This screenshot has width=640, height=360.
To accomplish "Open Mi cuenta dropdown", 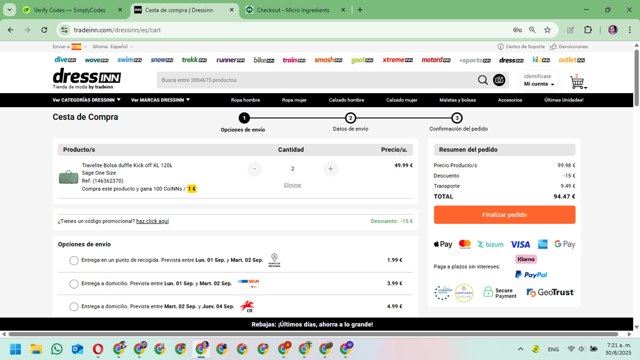I will [x=539, y=84].
